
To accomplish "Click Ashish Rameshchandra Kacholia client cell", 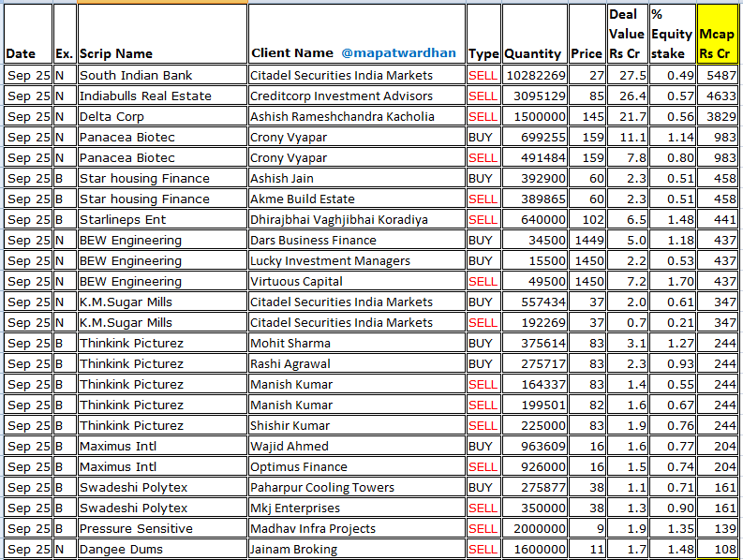I will (x=357, y=116).
